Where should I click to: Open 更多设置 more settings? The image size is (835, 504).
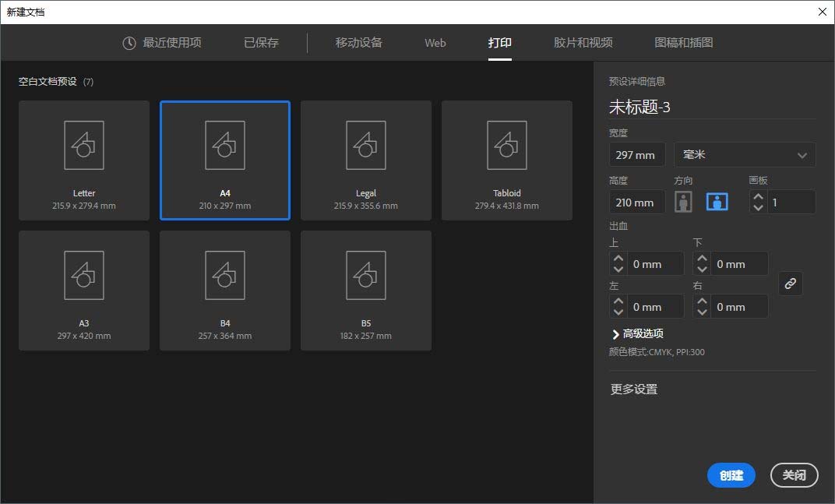point(634,389)
